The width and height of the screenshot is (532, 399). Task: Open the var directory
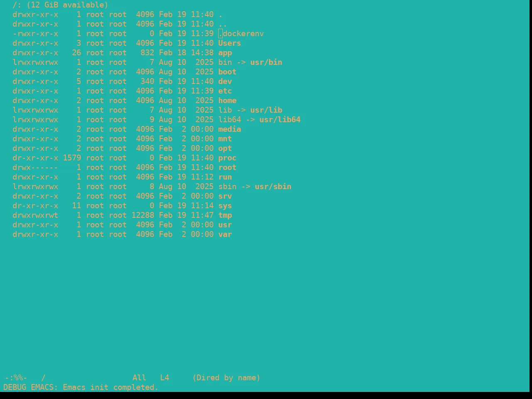(x=225, y=234)
